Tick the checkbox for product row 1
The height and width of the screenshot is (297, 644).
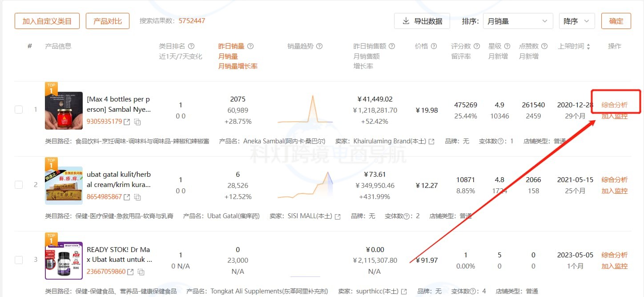click(x=19, y=110)
